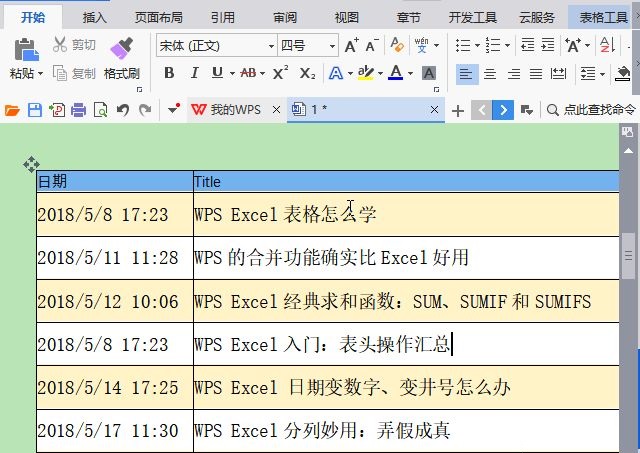Go to the next tab arrow

tap(503, 110)
